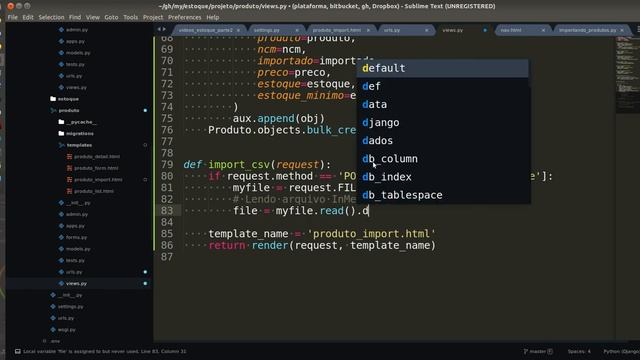The width and height of the screenshot is (640, 360).
Task: Choose 'db_index' autocomplete suggestion
Action: [443, 177]
